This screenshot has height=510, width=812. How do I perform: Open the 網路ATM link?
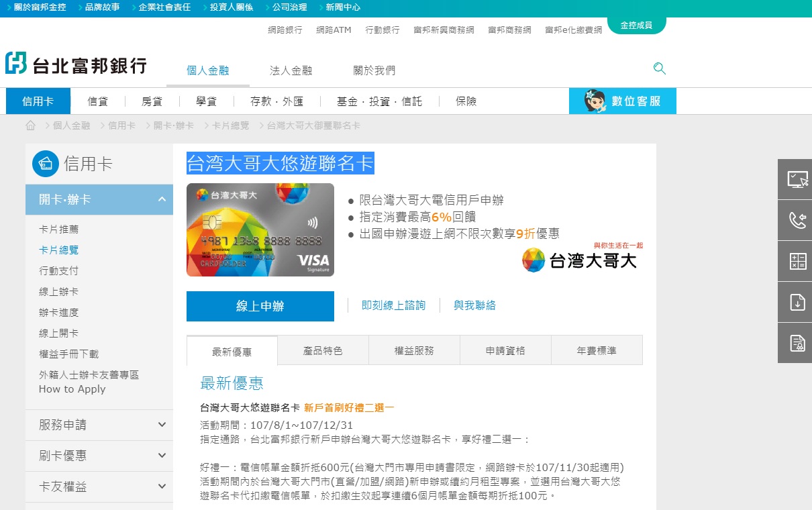click(334, 30)
